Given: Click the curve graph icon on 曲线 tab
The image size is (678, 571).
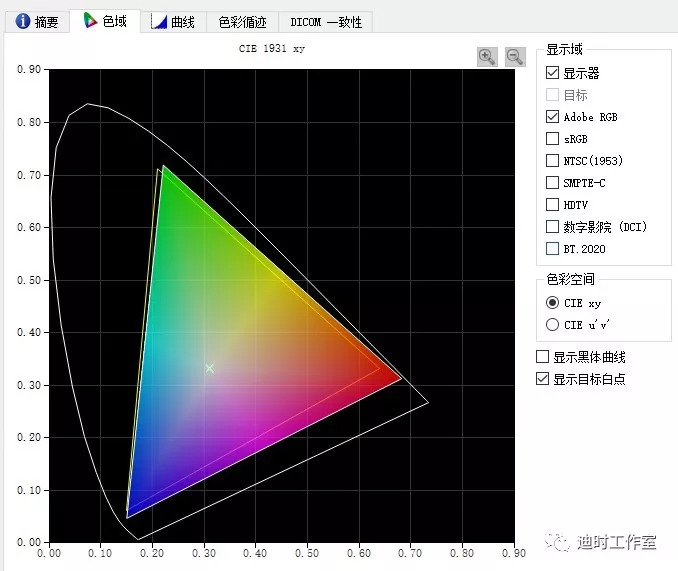Looking at the screenshot, I should click(159, 21).
